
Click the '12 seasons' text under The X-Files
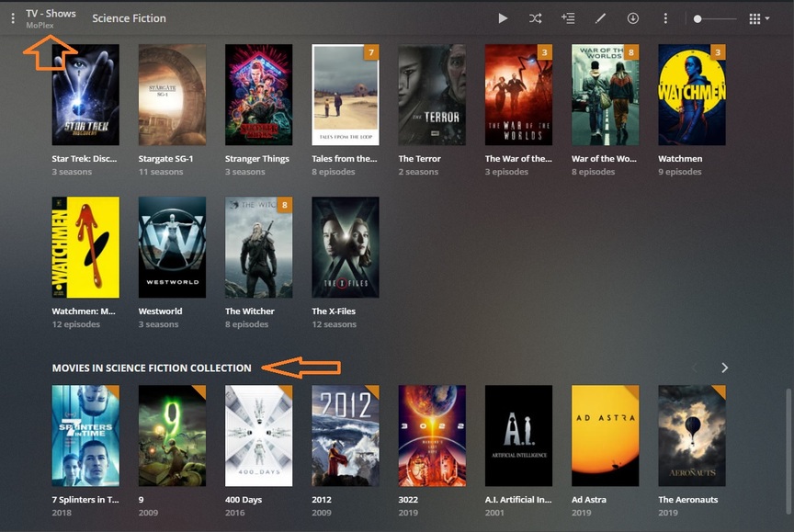point(334,324)
